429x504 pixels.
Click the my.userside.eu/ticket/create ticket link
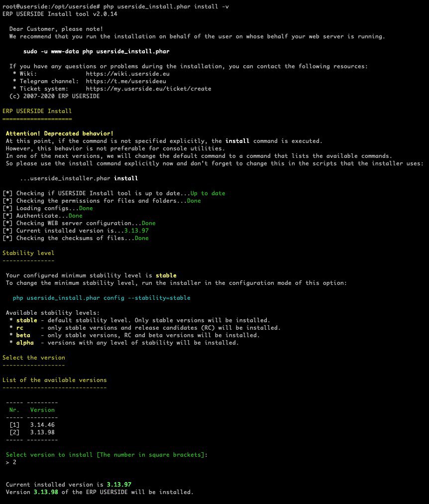click(148, 88)
